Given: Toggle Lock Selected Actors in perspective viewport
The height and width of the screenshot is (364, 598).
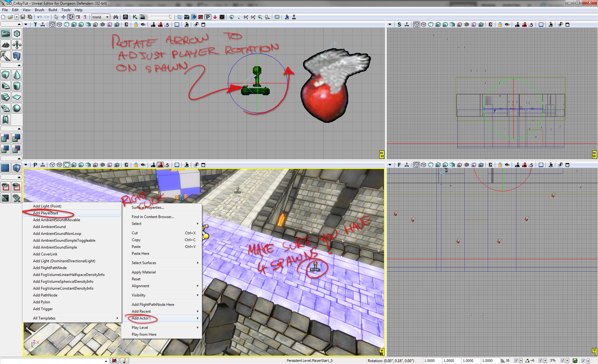Looking at the screenshot, I should [136, 165].
